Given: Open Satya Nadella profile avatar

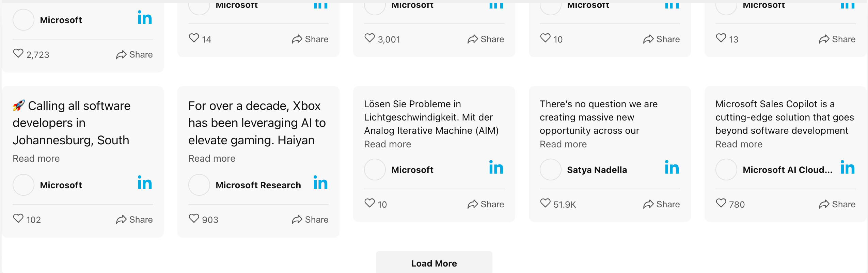Looking at the screenshot, I should [550, 170].
